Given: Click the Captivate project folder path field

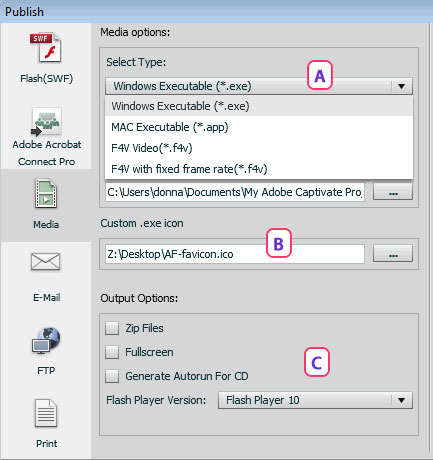Looking at the screenshot, I should click(x=235, y=192).
